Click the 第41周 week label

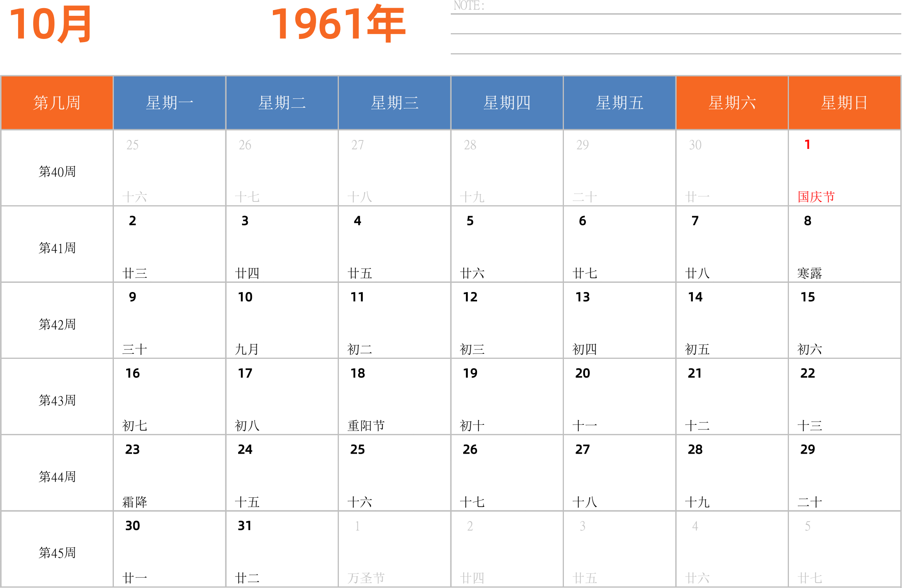[x=57, y=248]
